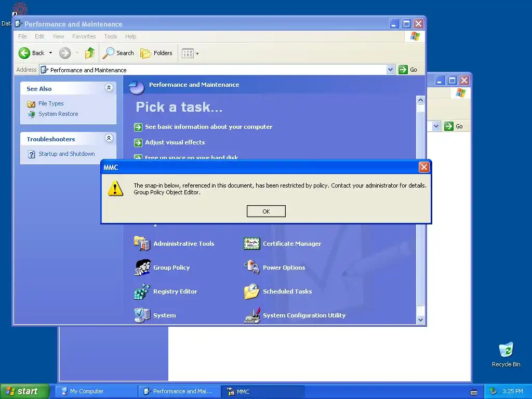
Task: Click See basic information about your computer
Action: pyautogui.click(x=208, y=127)
